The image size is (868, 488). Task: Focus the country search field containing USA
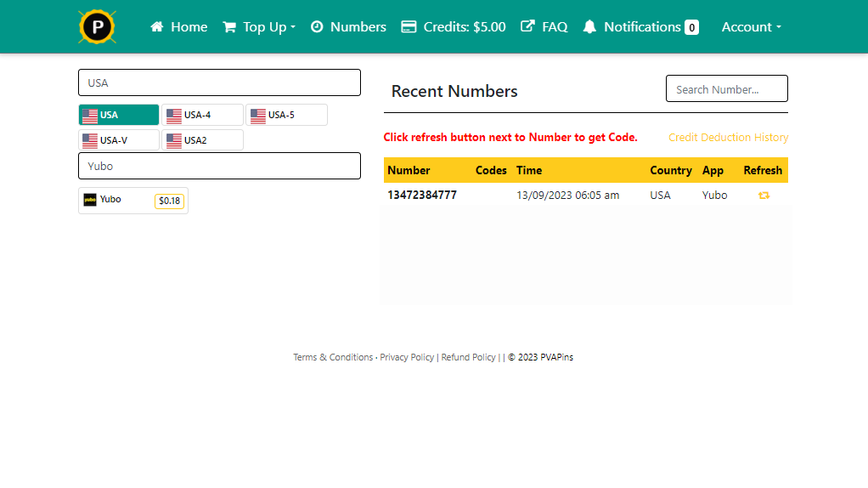pyautogui.click(x=219, y=82)
